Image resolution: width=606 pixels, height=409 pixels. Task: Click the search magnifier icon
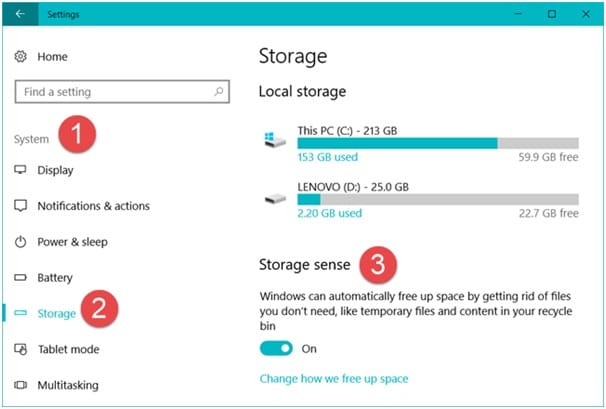[219, 92]
